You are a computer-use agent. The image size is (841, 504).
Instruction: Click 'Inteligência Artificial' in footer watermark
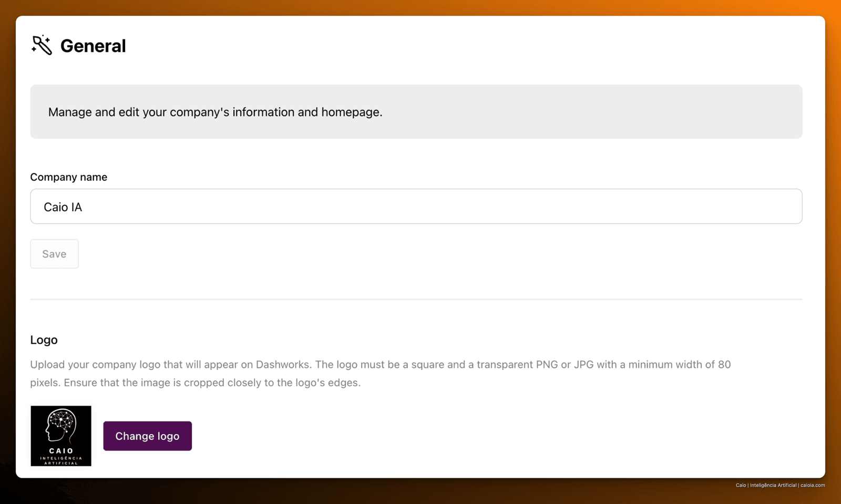[x=773, y=485]
